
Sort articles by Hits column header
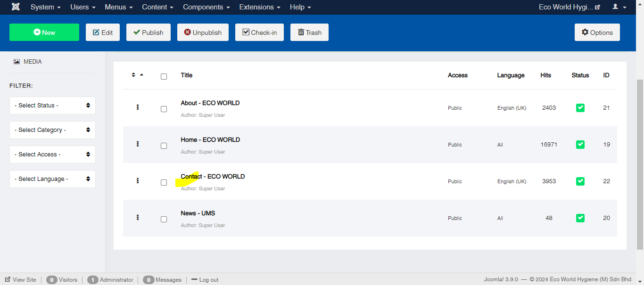click(546, 75)
